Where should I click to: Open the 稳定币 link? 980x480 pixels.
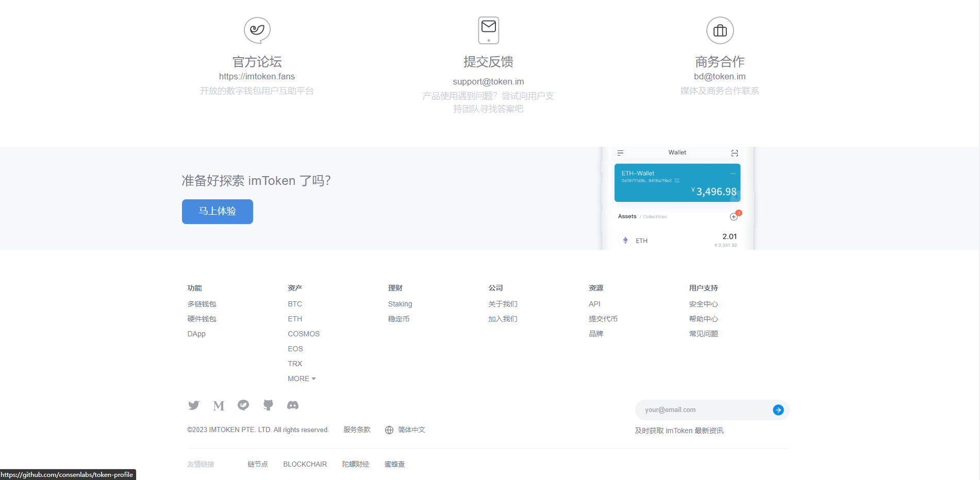tap(399, 319)
